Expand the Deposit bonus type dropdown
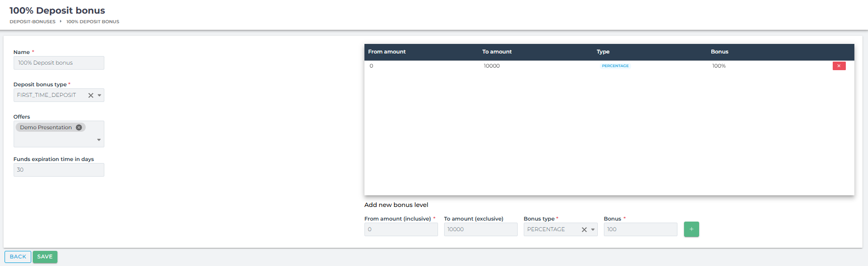 [99, 95]
